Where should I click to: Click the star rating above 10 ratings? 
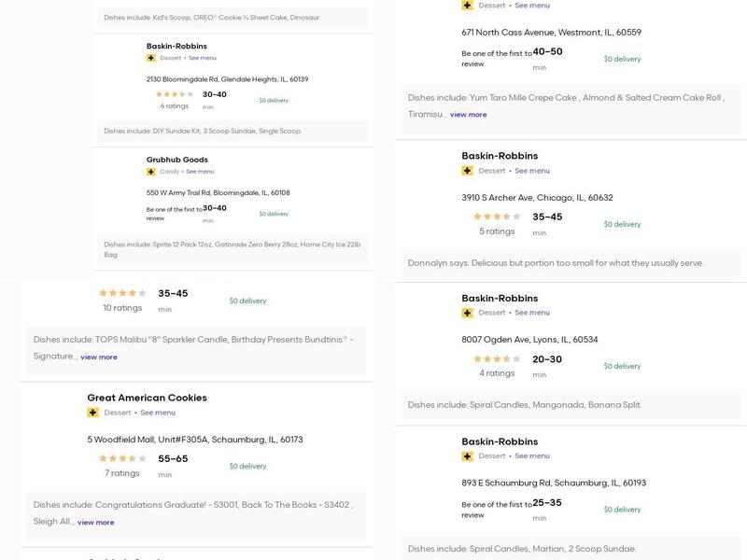click(122, 293)
